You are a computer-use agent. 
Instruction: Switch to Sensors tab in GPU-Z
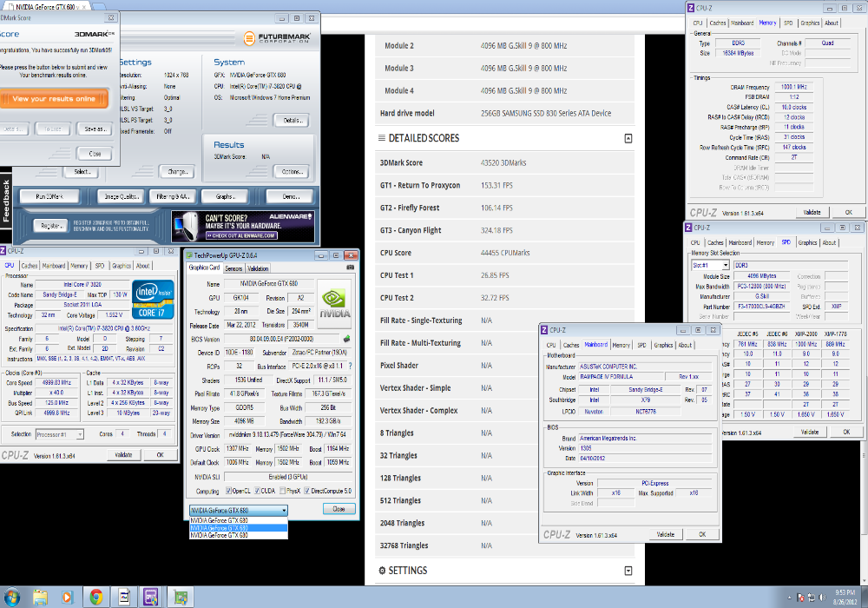point(233,268)
